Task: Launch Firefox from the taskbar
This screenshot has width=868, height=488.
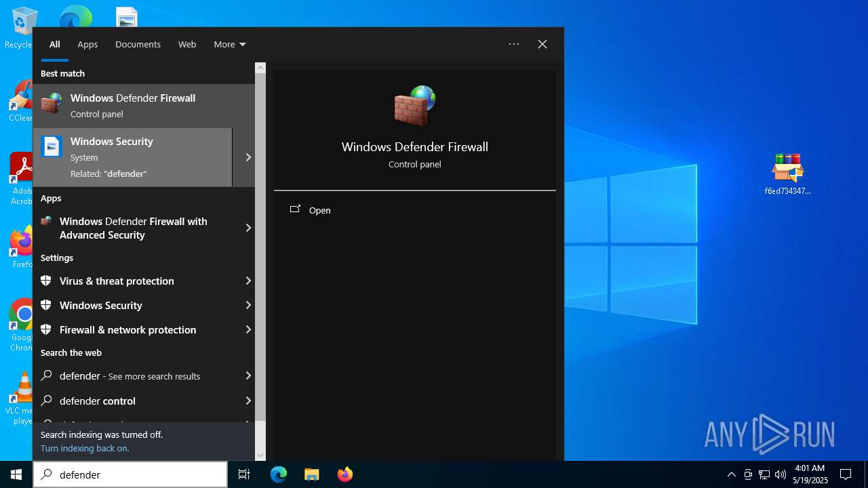Action: click(344, 474)
